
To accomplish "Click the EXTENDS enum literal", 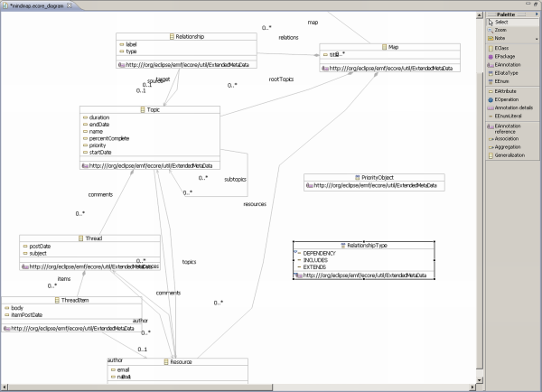I will pyautogui.click(x=312, y=266).
